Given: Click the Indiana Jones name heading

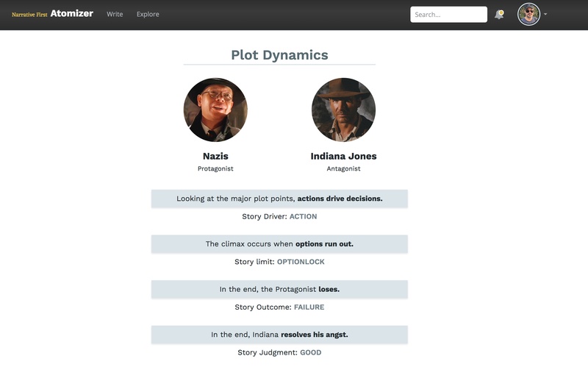Looking at the screenshot, I should pyautogui.click(x=343, y=156).
